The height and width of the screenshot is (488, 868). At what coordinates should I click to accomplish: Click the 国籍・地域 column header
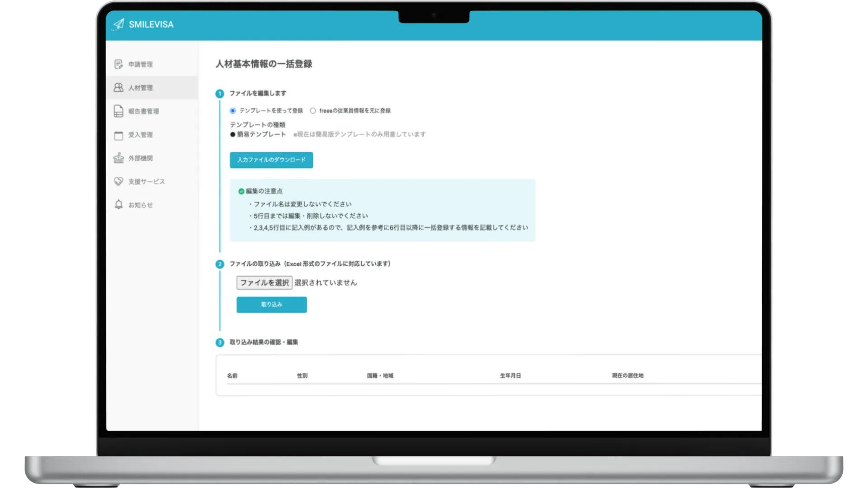click(x=380, y=375)
